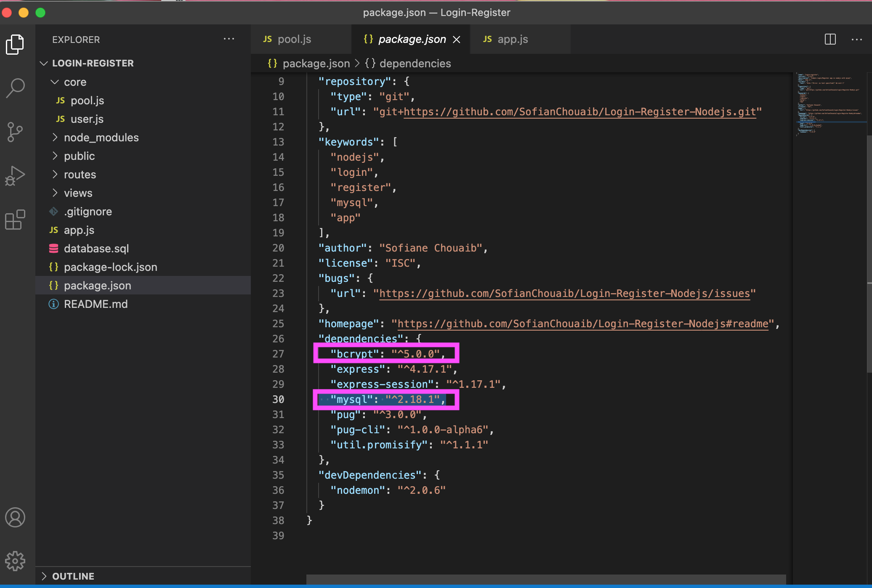Switch to the app.js tab
Screen dimensions: 872x588
coord(512,40)
